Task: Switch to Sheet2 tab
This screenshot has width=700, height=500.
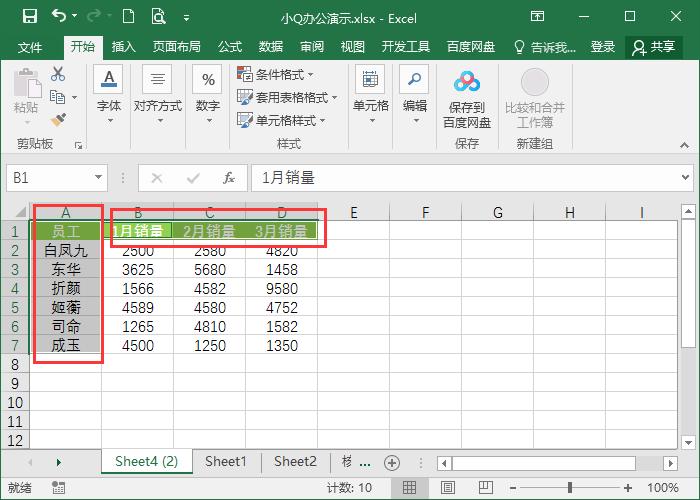Action: point(295,462)
